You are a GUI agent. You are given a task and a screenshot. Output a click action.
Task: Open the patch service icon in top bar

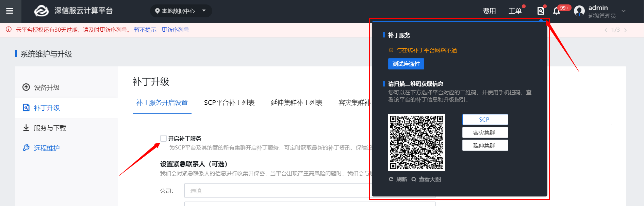tap(541, 11)
